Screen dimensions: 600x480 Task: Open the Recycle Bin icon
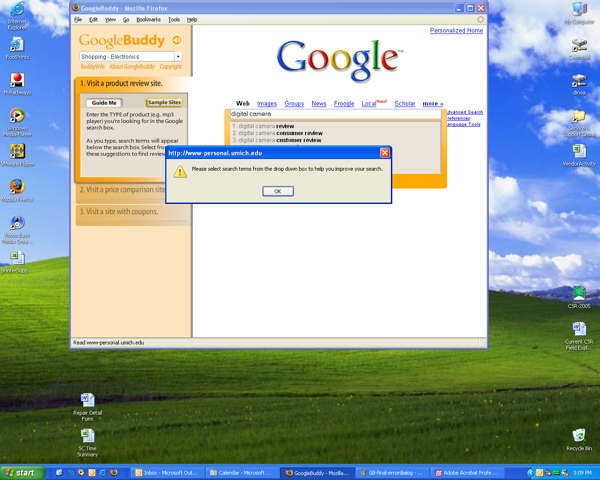pyautogui.click(x=579, y=436)
